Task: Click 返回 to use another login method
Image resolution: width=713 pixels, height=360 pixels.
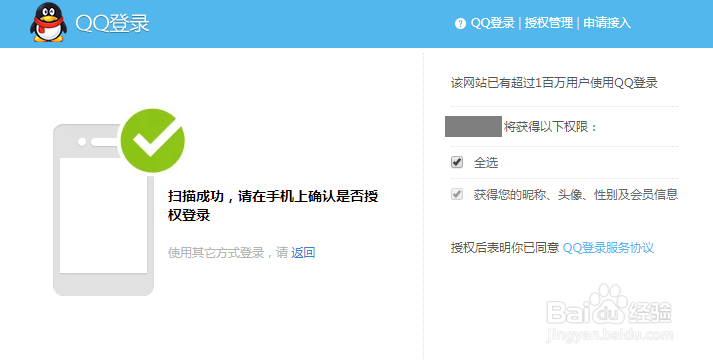Action: [x=303, y=252]
